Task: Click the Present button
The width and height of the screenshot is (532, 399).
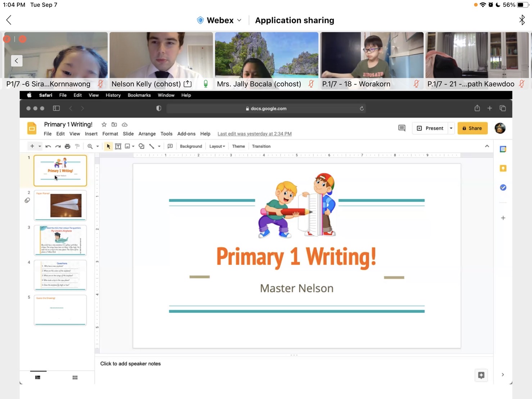Action: pos(430,128)
